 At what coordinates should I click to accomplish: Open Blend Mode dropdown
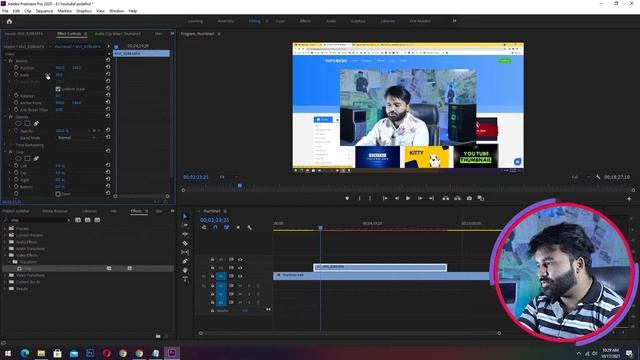pyautogui.click(x=76, y=138)
